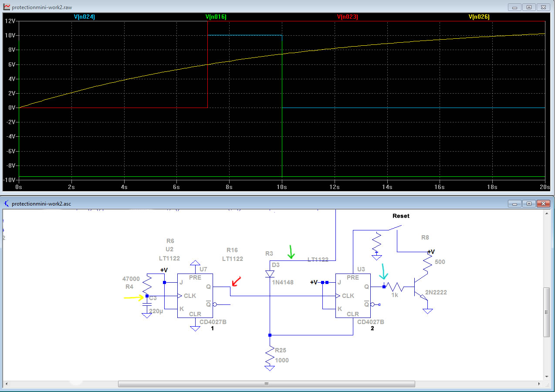The width and height of the screenshot is (555, 392).
Task: Close the protectionmini-work2.raw waveform window
Action: [x=543, y=7]
